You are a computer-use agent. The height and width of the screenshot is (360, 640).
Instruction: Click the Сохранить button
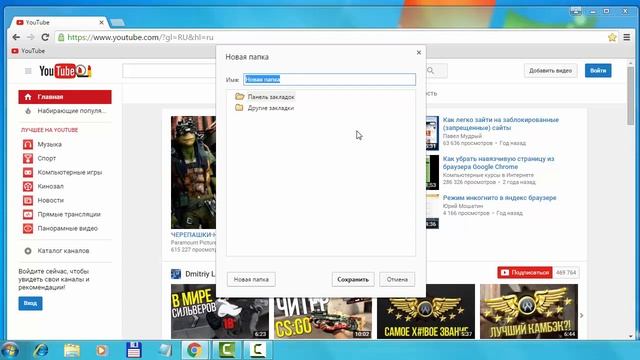tap(353, 279)
